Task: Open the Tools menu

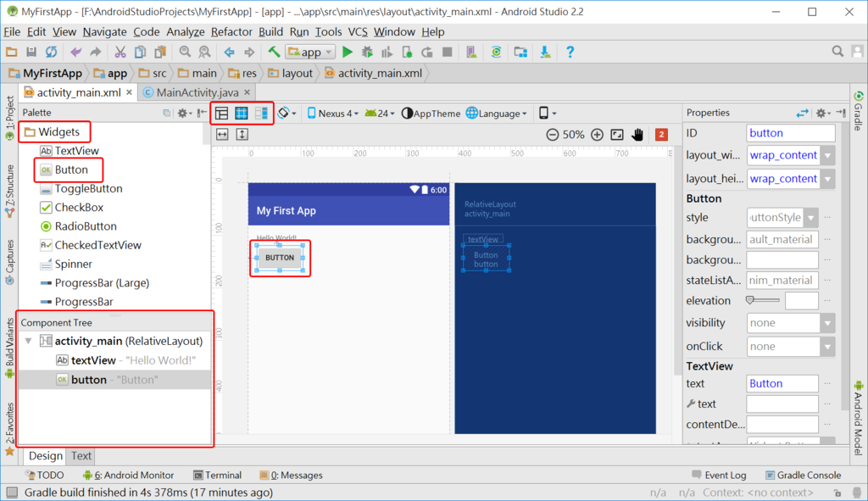Action: tap(328, 32)
